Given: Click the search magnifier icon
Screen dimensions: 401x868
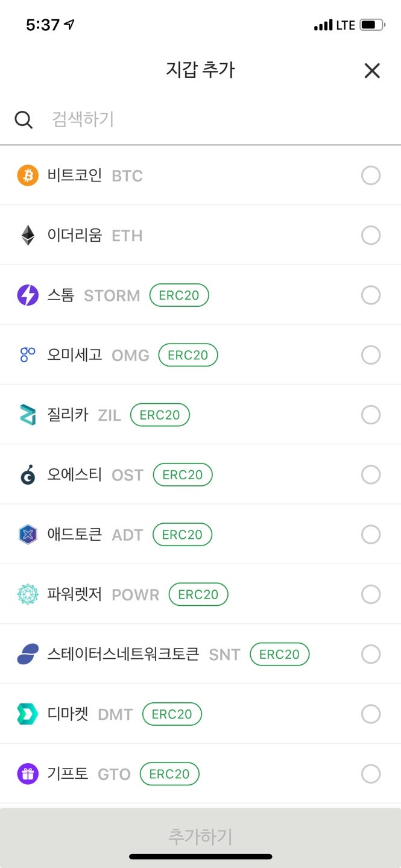Looking at the screenshot, I should click(24, 119).
